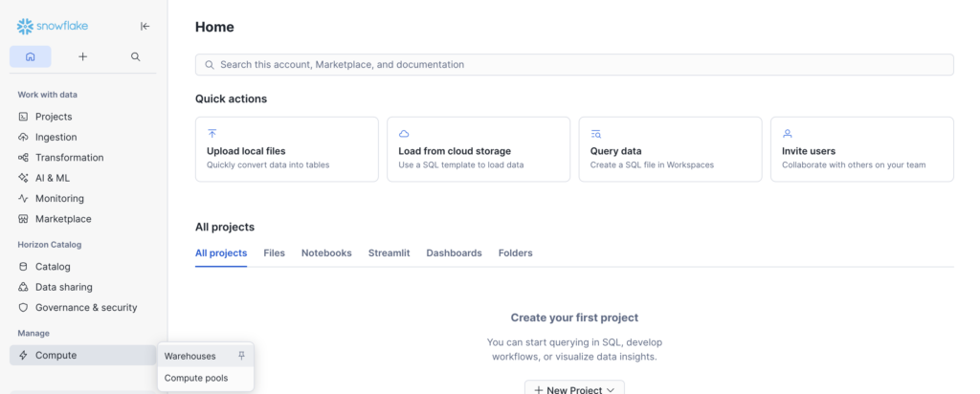Click the plus create icon

coord(83,56)
